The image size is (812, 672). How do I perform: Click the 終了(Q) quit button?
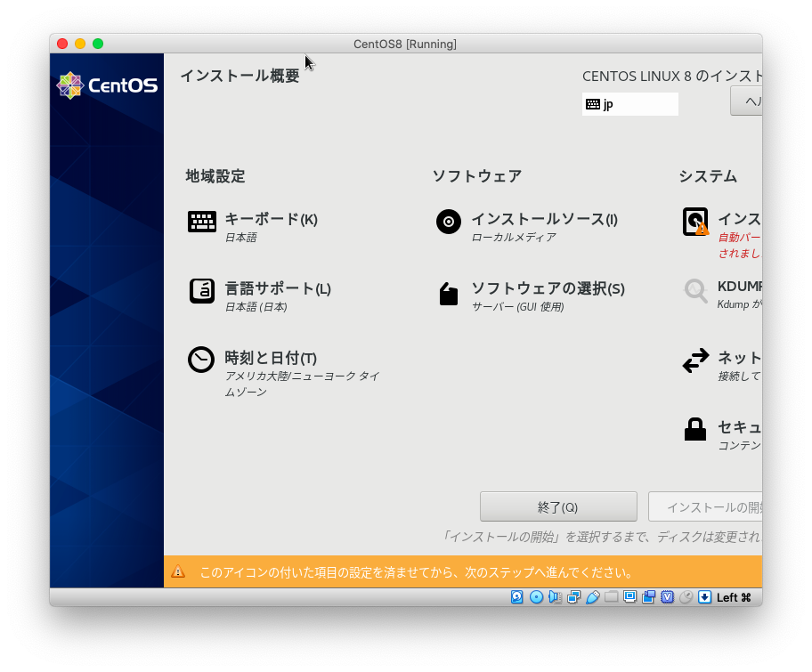pyautogui.click(x=558, y=506)
